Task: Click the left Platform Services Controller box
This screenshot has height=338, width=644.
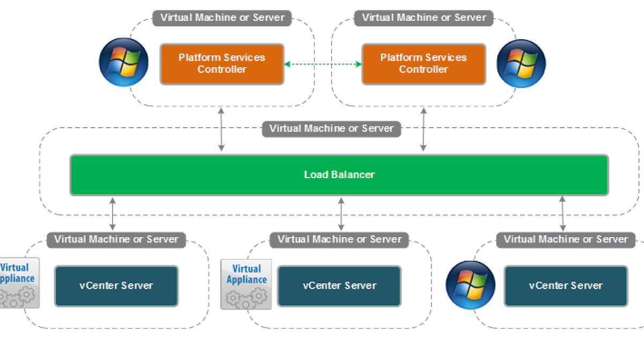Action: pyautogui.click(x=222, y=64)
